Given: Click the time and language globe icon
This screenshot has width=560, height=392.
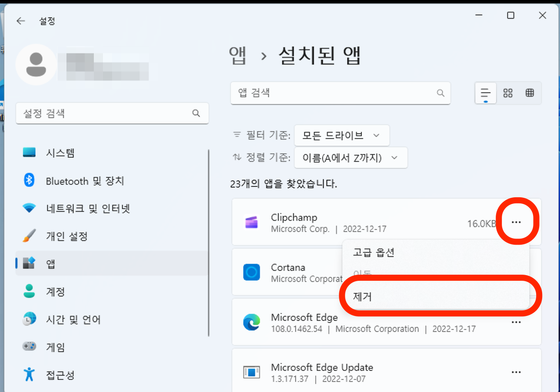Looking at the screenshot, I should [29, 319].
